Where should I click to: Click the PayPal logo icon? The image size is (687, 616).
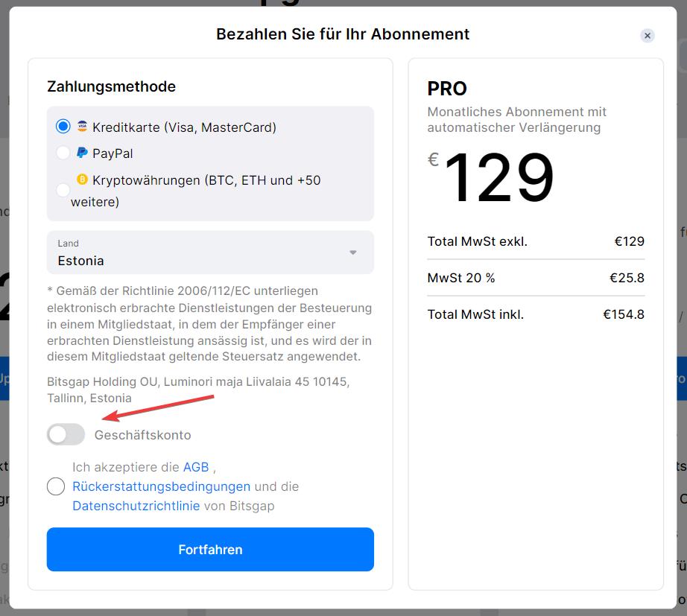coord(82,153)
